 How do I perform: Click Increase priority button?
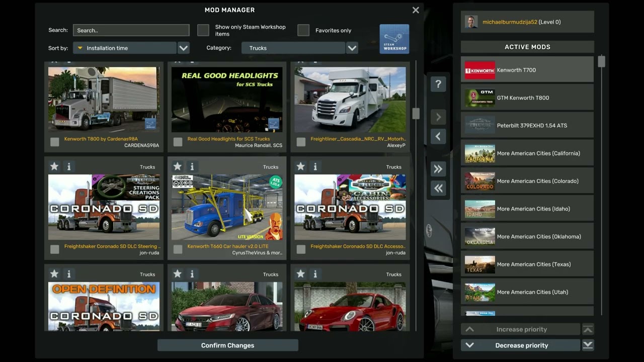click(x=521, y=329)
